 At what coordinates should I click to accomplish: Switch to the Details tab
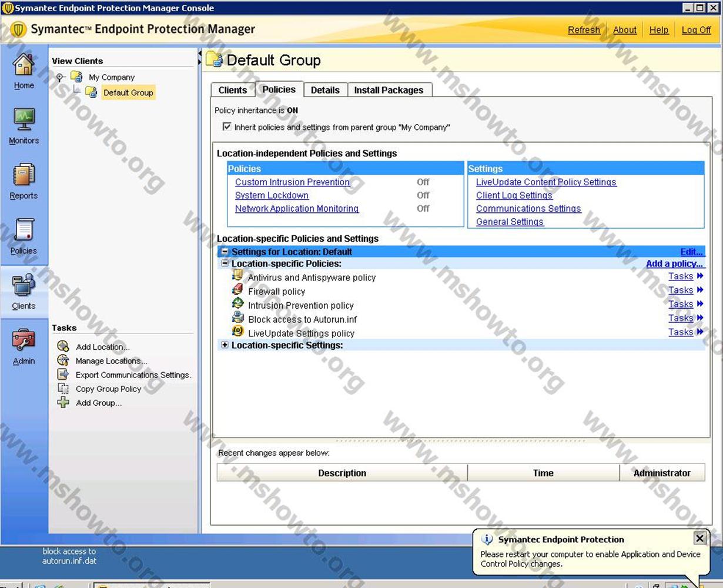tap(325, 90)
